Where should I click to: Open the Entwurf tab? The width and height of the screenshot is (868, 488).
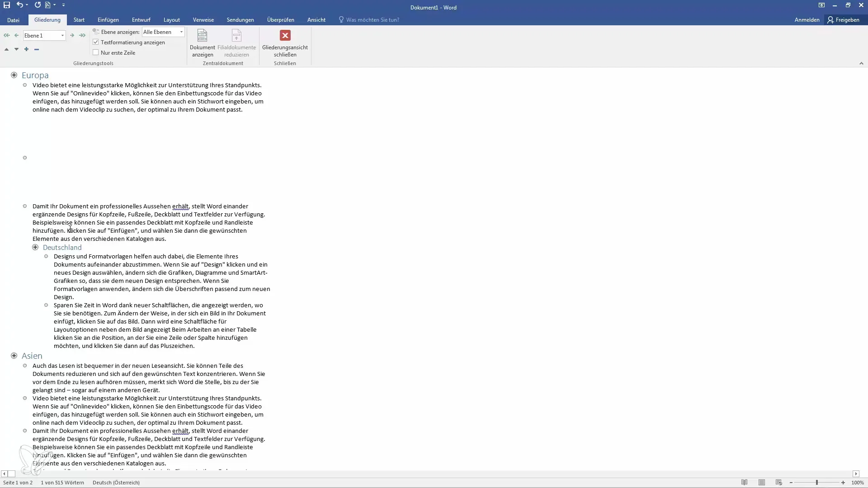(141, 20)
